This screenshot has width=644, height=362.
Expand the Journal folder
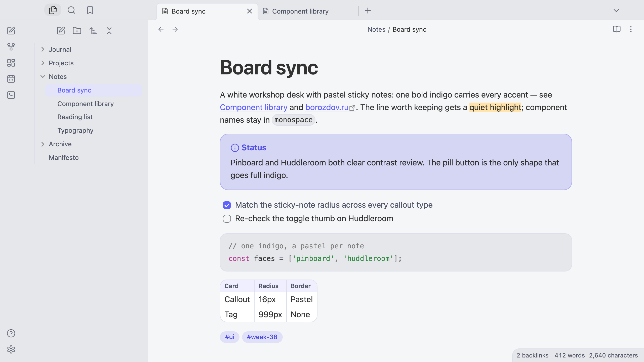click(43, 50)
